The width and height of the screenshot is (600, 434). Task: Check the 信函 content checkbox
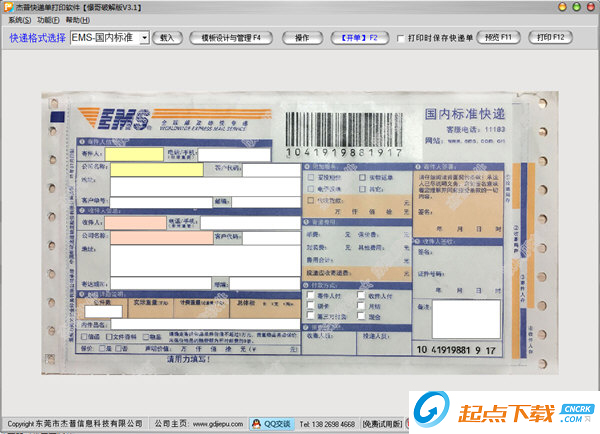(84, 337)
